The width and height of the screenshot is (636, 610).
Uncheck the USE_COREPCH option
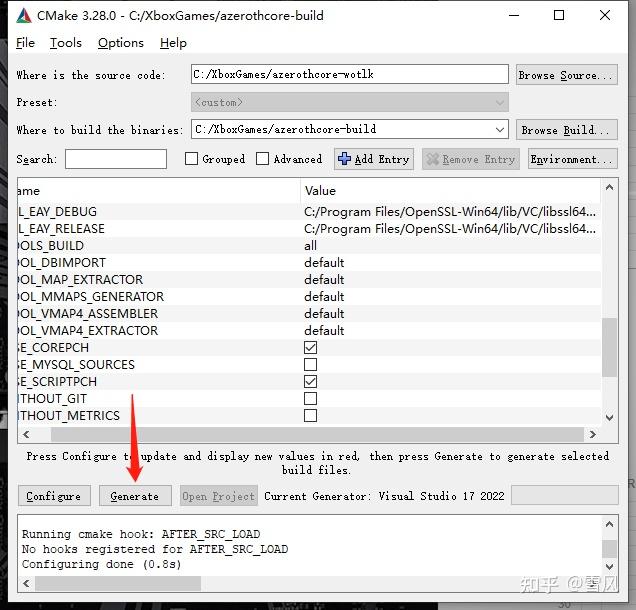pyautogui.click(x=310, y=347)
